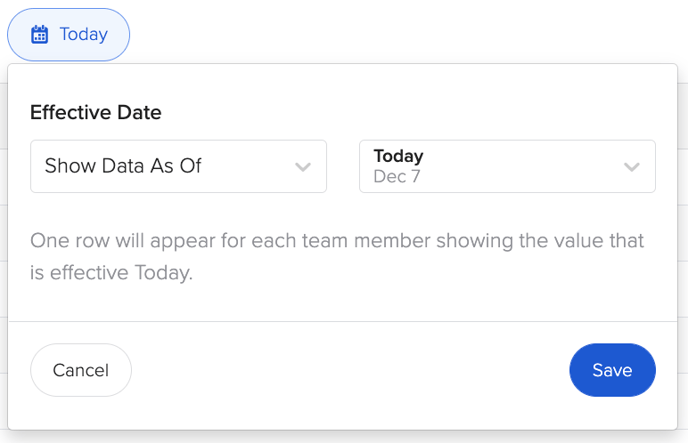Click the calendar icon in the Today pill
688x443 pixels.
coord(39,35)
